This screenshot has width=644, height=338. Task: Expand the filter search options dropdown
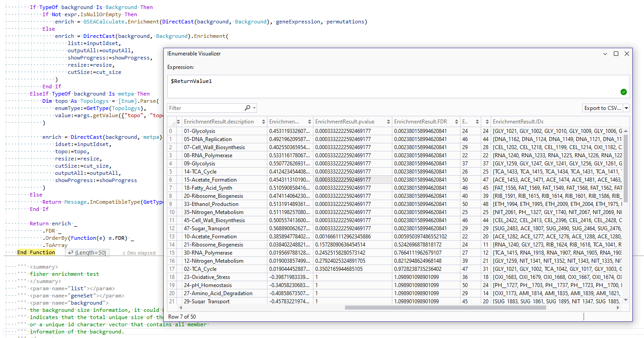tap(254, 108)
